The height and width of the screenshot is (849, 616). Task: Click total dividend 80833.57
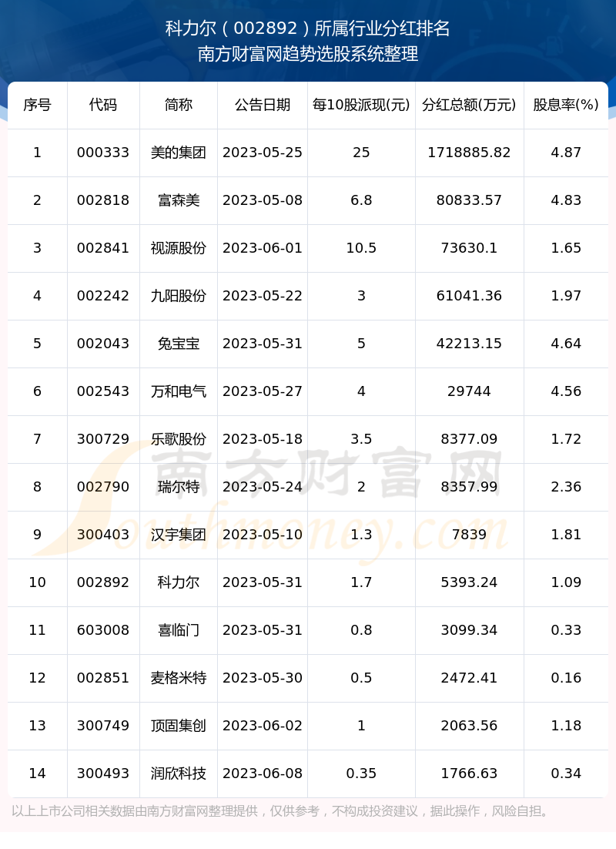(x=469, y=200)
